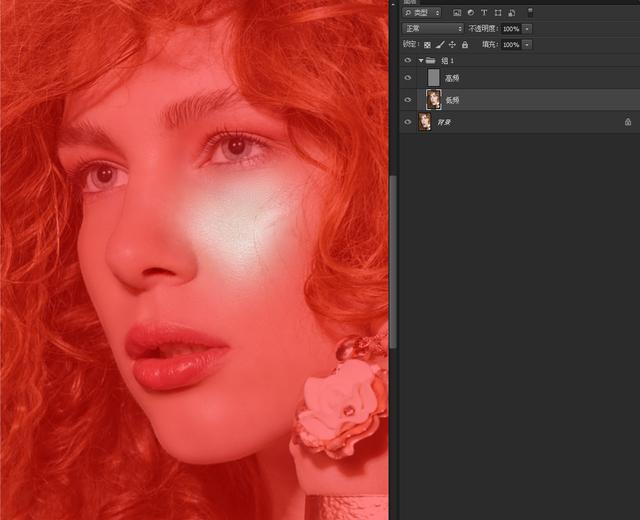The width and height of the screenshot is (640, 520).
Task: Hide the 背景 layer eye icon
Action: 407,122
